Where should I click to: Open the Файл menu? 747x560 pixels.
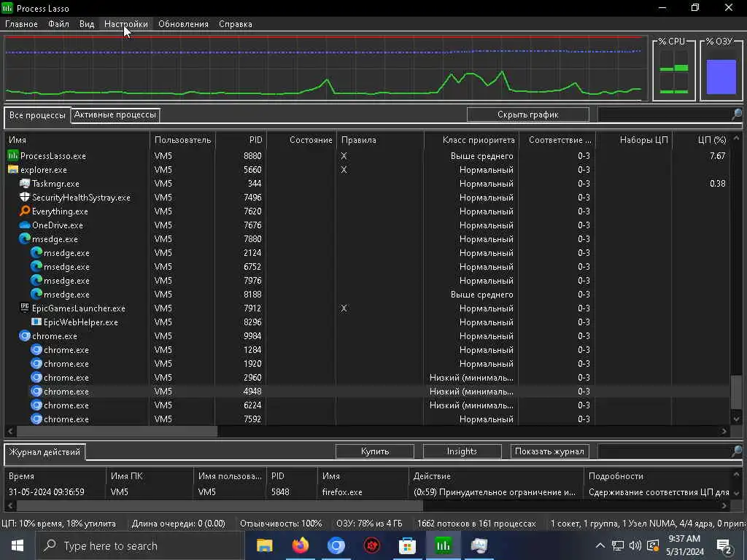tap(58, 24)
